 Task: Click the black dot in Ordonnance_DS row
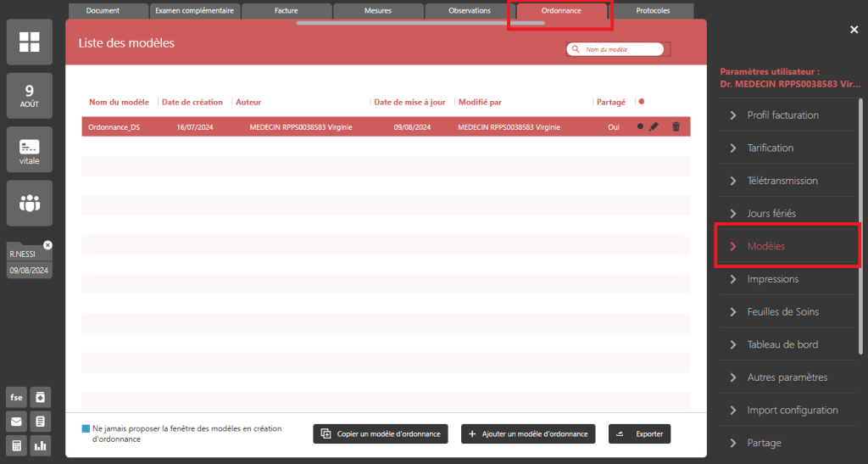pos(640,126)
